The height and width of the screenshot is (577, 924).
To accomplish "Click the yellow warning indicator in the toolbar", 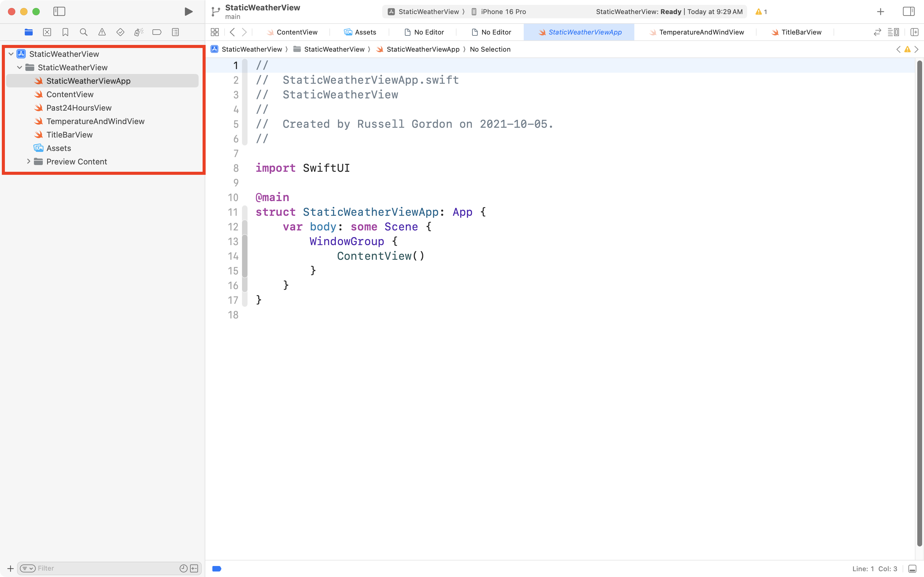I will pyautogui.click(x=761, y=12).
